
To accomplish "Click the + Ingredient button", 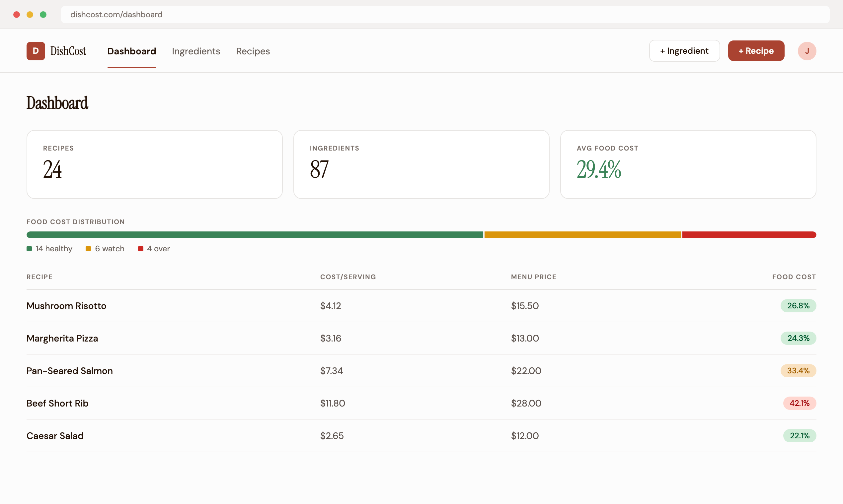I will tap(684, 51).
